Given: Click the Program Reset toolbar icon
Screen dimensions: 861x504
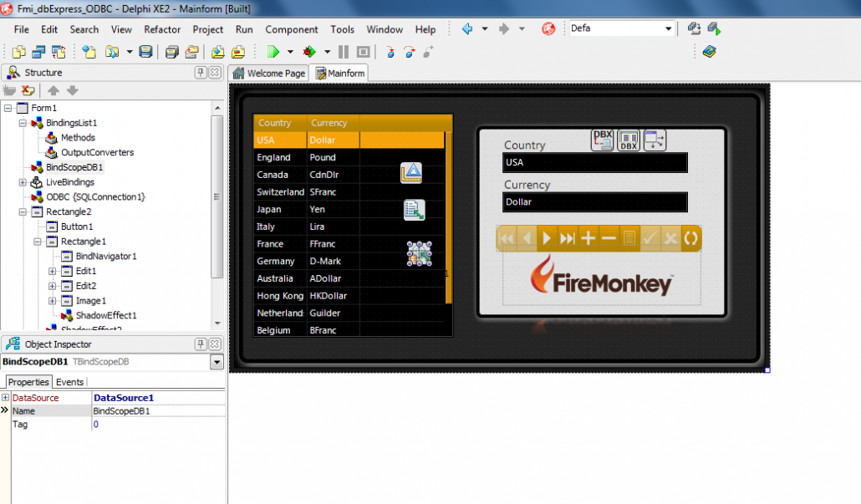Looking at the screenshot, I should tap(363, 51).
